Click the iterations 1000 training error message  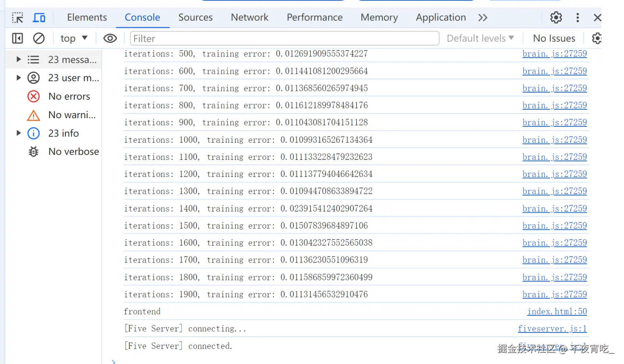248,140
